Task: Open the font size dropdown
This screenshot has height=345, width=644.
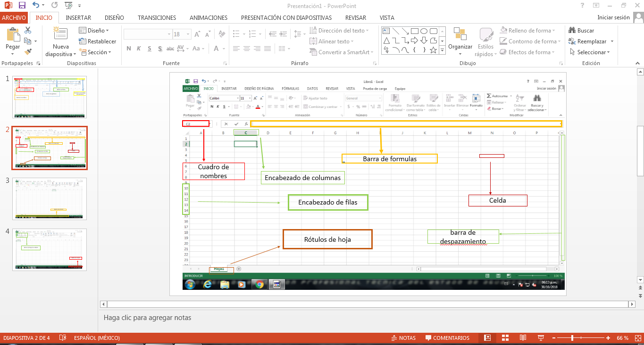Action: pyautogui.click(x=188, y=33)
